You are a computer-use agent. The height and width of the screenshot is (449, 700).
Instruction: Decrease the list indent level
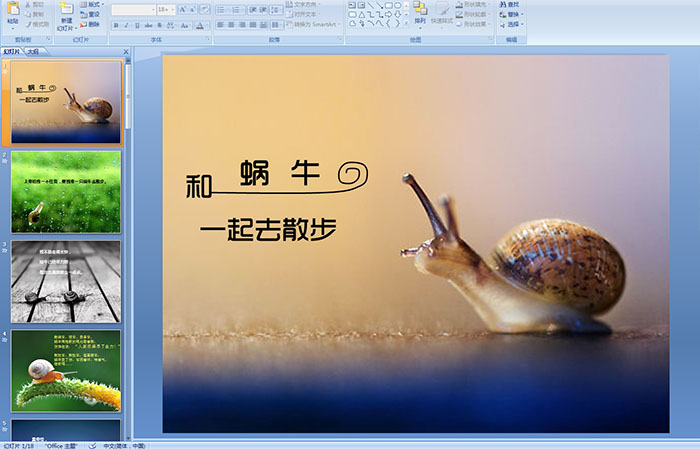[x=253, y=10]
